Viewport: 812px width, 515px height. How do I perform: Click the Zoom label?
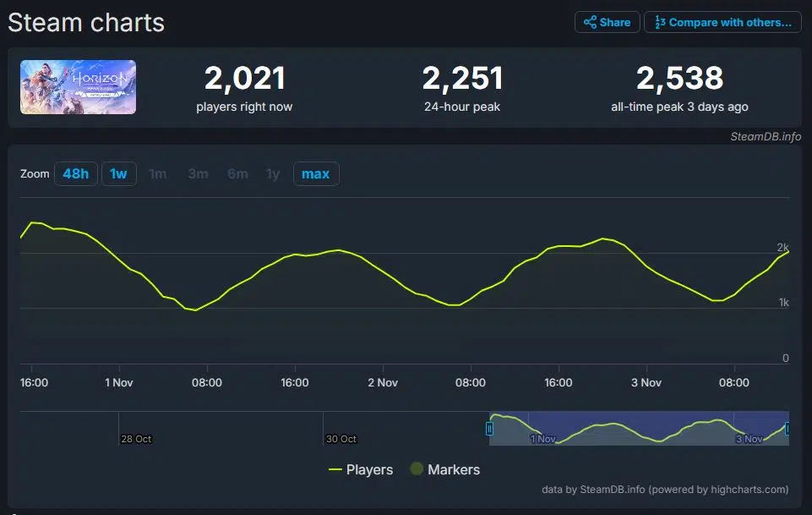35,173
